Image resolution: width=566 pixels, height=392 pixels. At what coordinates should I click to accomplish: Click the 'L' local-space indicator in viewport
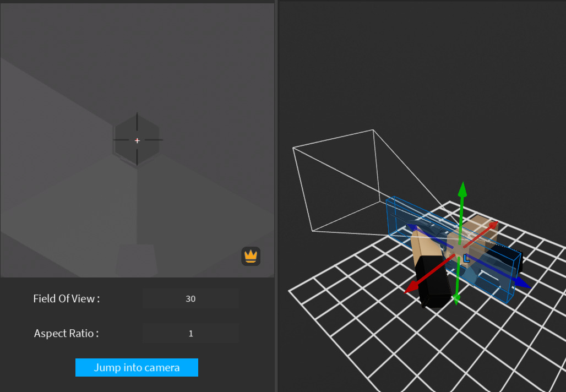point(467,257)
